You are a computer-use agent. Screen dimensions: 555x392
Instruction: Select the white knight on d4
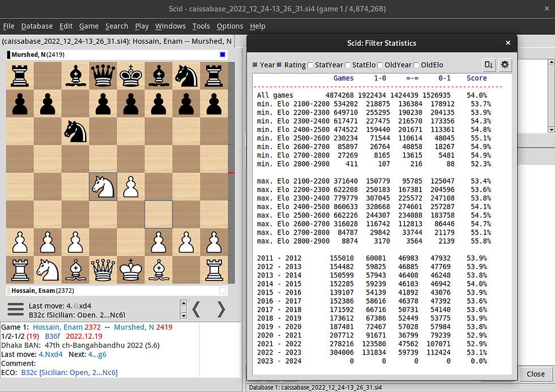(103, 186)
